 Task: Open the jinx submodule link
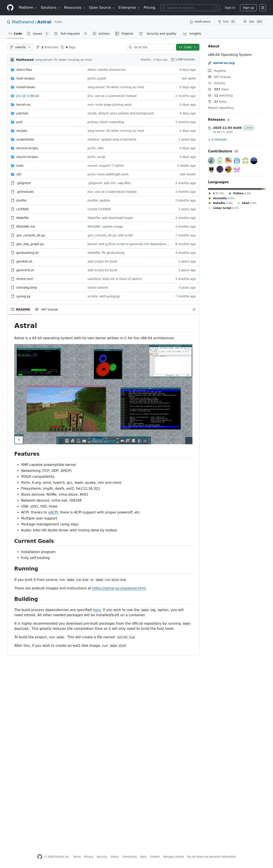(x=28, y=96)
